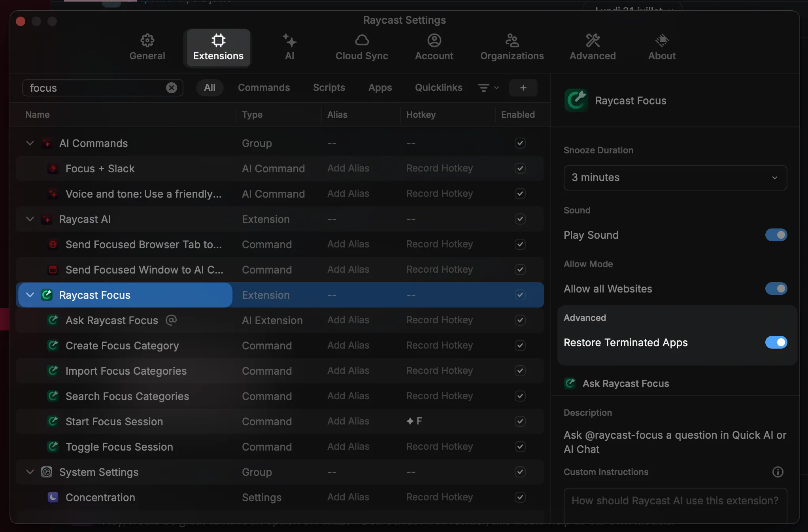Open the General settings panel
Viewport: 808px width, 532px height.
click(x=147, y=46)
